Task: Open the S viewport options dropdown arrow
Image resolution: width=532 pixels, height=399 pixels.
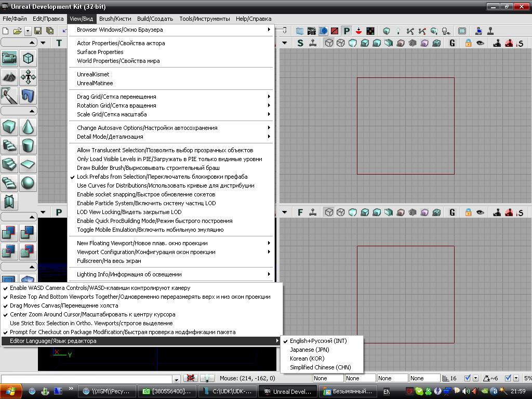Action: click(x=285, y=43)
